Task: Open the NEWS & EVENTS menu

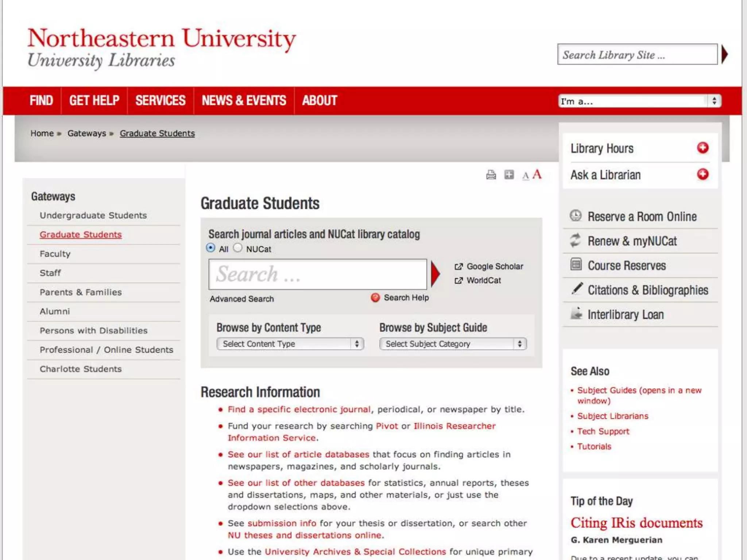Action: [244, 101]
